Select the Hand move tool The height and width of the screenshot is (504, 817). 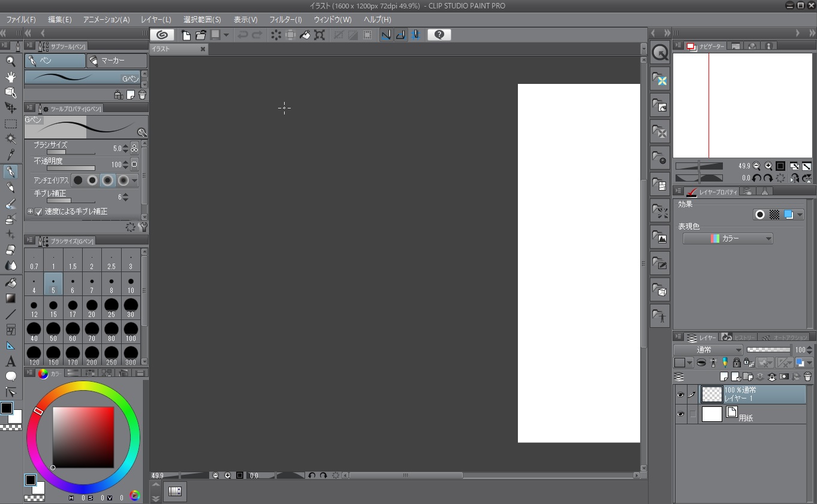click(x=10, y=77)
